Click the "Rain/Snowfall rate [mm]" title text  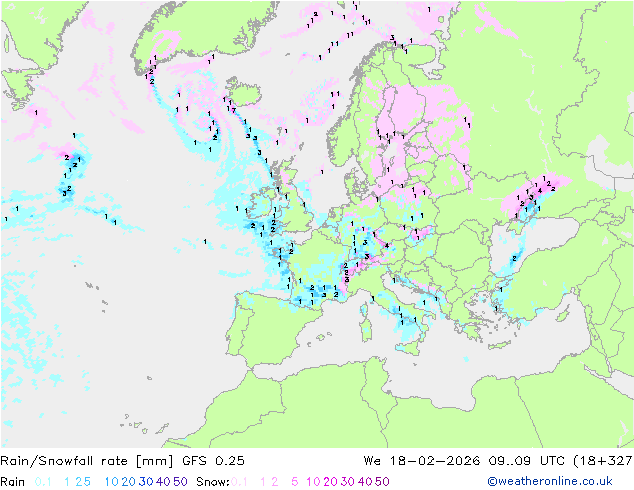click(x=87, y=461)
